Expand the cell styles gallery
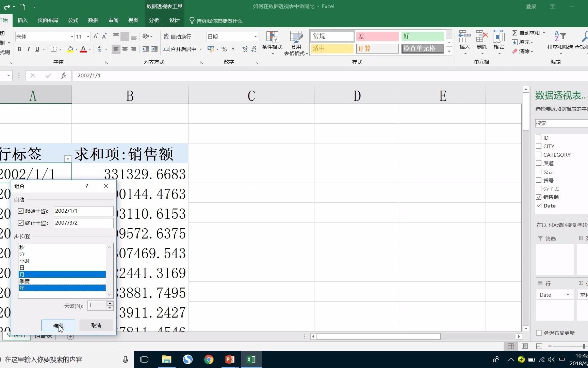588x368 pixels. point(449,52)
